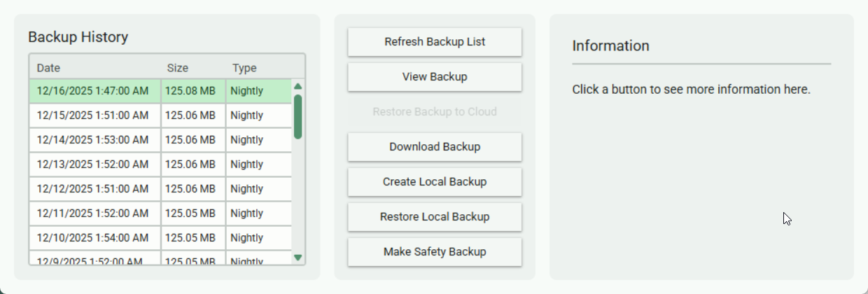This screenshot has width=868, height=294.
Task: Click the green scrollbar thumb in backup list
Action: (298, 116)
